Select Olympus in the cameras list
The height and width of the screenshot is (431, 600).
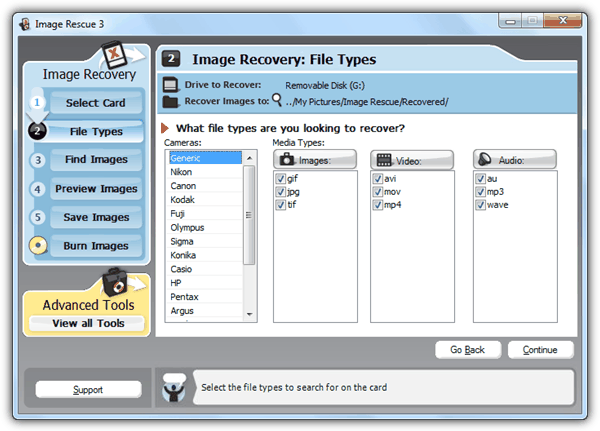coord(205,227)
